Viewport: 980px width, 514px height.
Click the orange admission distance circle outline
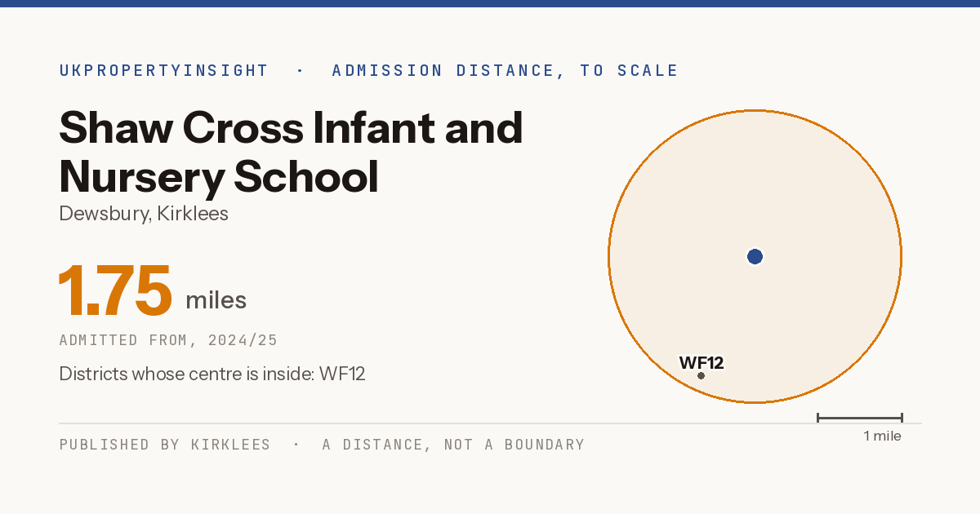755,110
